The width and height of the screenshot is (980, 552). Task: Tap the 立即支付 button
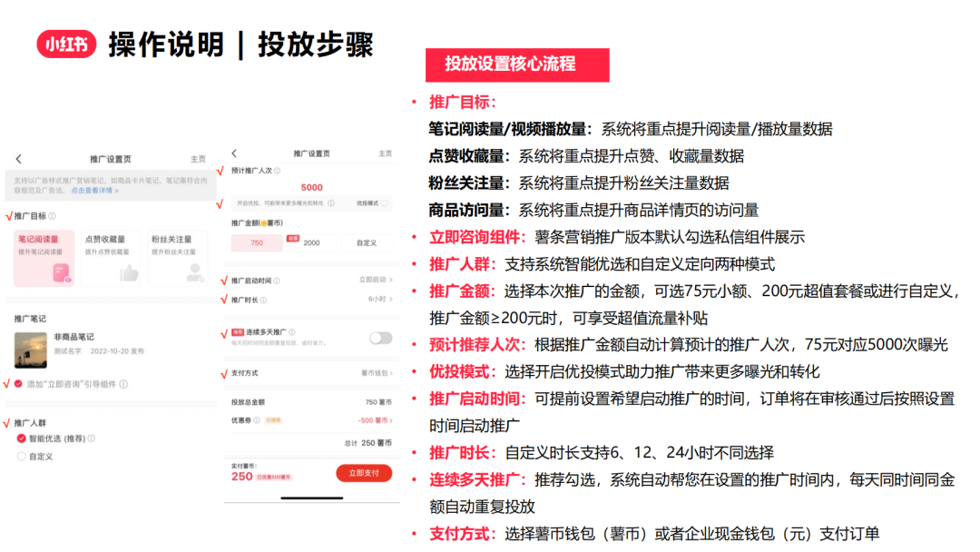coord(364,473)
